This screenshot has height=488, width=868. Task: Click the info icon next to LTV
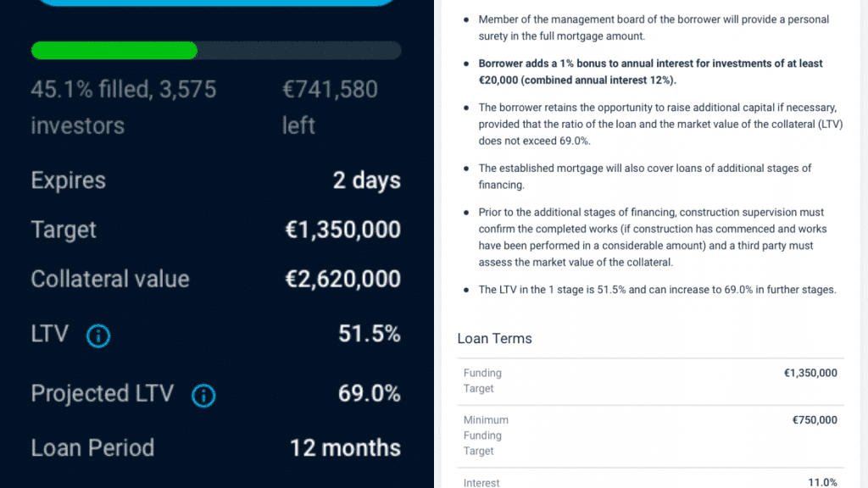(98, 336)
